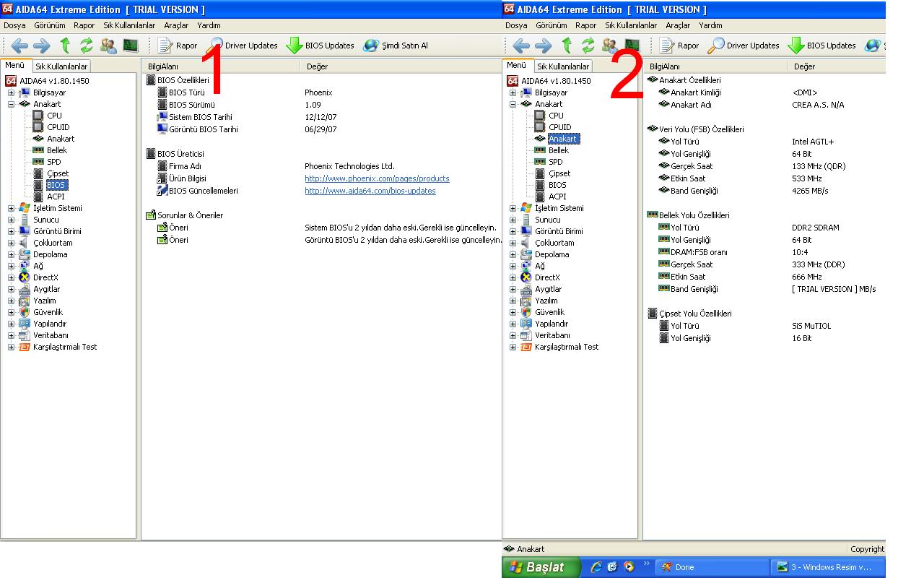Click the Başlat start button

coord(541,567)
